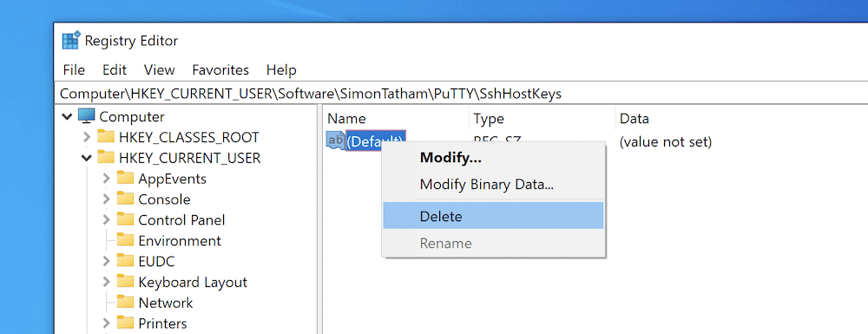The height and width of the screenshot is (334, 868).
Task: Open the Favorites menu
Action: pos(220,70)
